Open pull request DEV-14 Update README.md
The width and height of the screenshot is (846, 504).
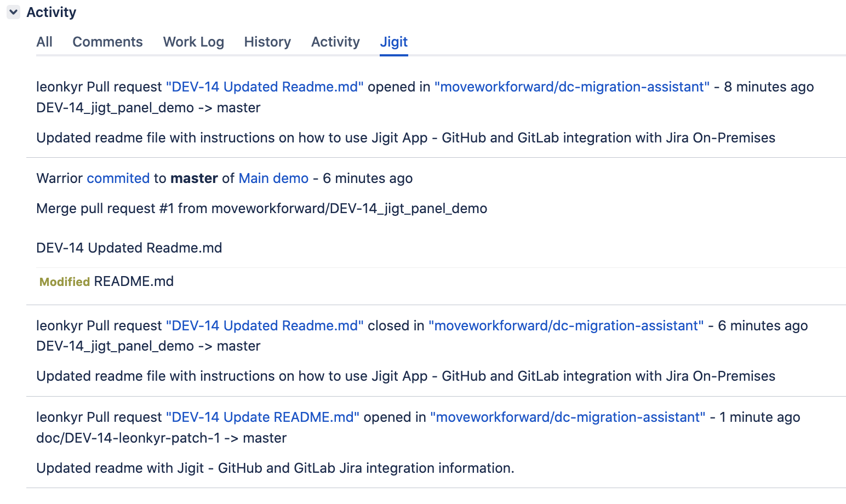click(x=262, y=417)
